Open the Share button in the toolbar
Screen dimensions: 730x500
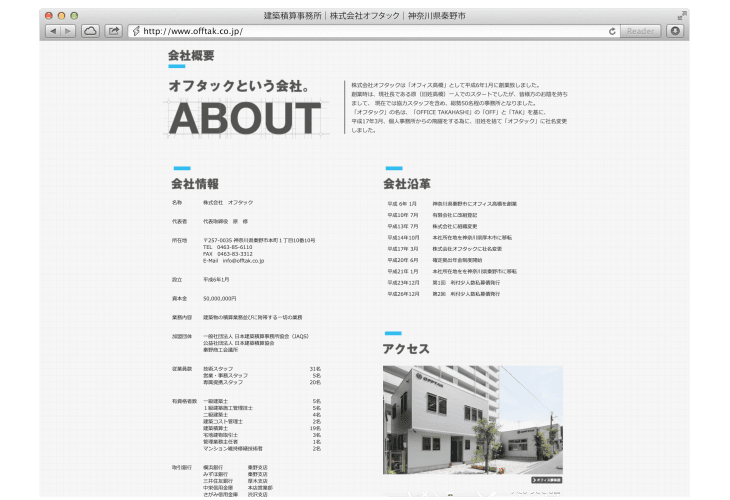tap(113, 31)
